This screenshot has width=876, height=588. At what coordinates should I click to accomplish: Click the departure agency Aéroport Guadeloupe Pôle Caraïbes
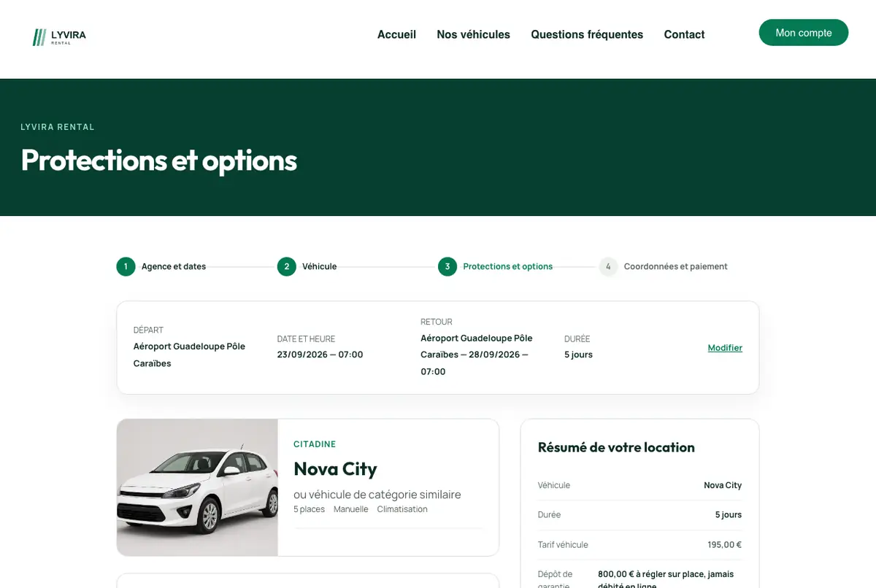click(189, 355)
